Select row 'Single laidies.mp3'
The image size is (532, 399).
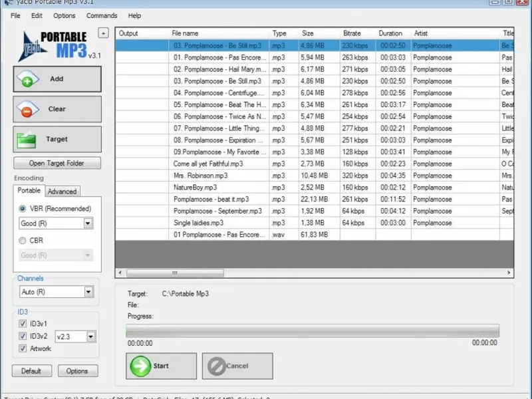click(x=315, y=223)
